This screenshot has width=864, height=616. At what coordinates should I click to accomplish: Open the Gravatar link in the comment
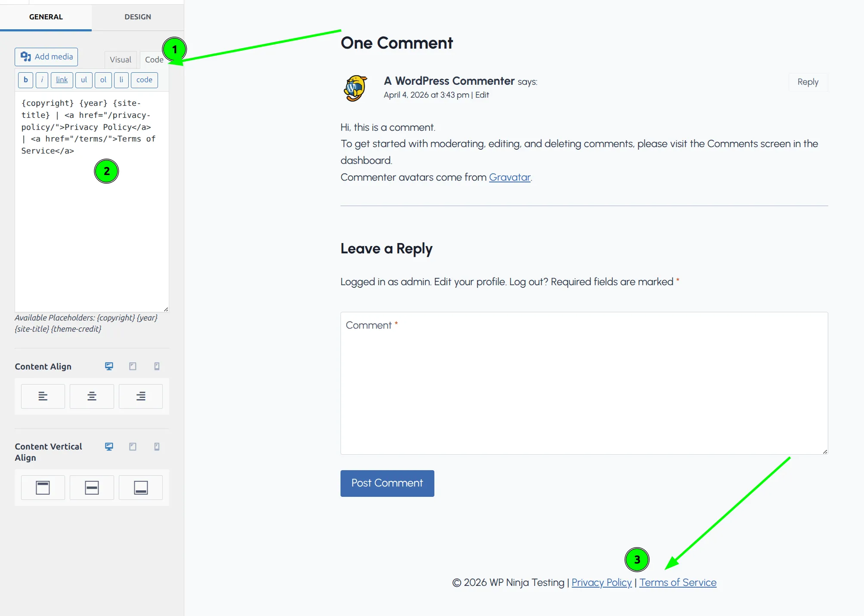click(x=510, y=177)
